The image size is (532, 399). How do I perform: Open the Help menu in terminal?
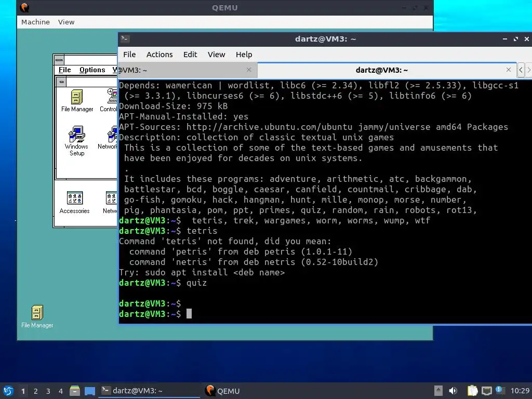244,55
